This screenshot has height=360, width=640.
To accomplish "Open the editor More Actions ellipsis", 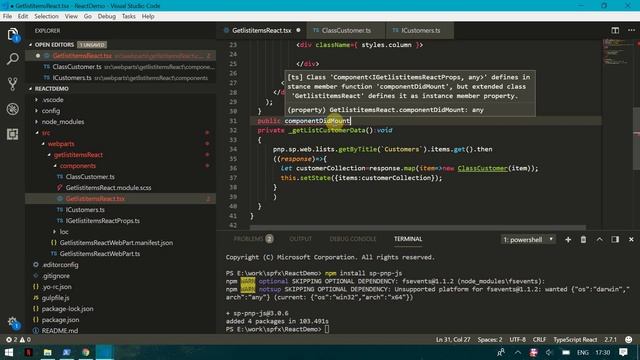I will [x=631, y=30].
